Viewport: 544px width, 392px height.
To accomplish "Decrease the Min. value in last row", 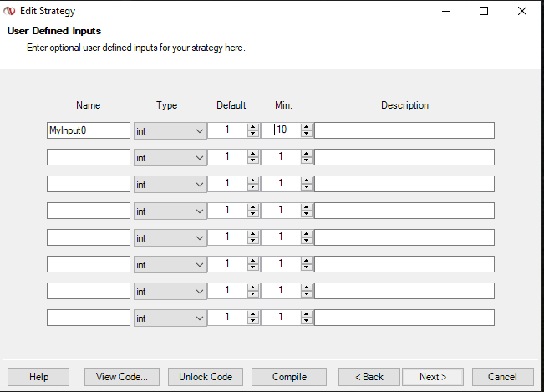I will 306,321.
